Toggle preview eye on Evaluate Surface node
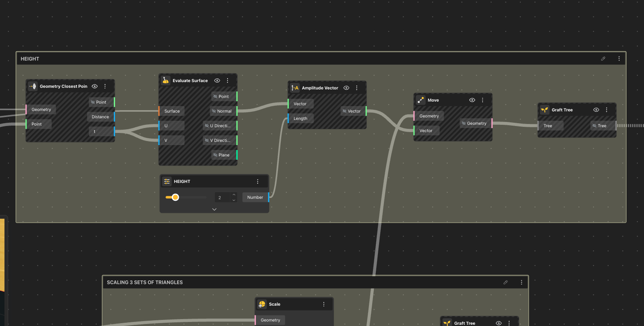 (217, 80)
